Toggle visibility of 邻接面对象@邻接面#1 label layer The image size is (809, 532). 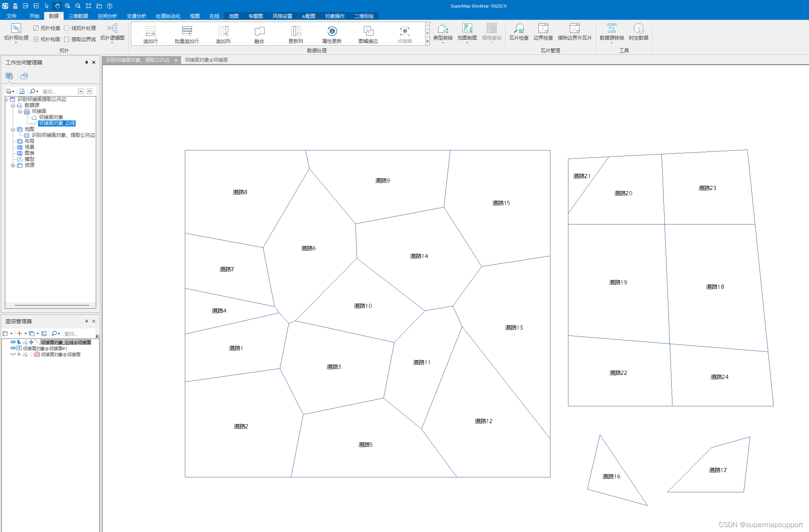click(x=13, y=348)
